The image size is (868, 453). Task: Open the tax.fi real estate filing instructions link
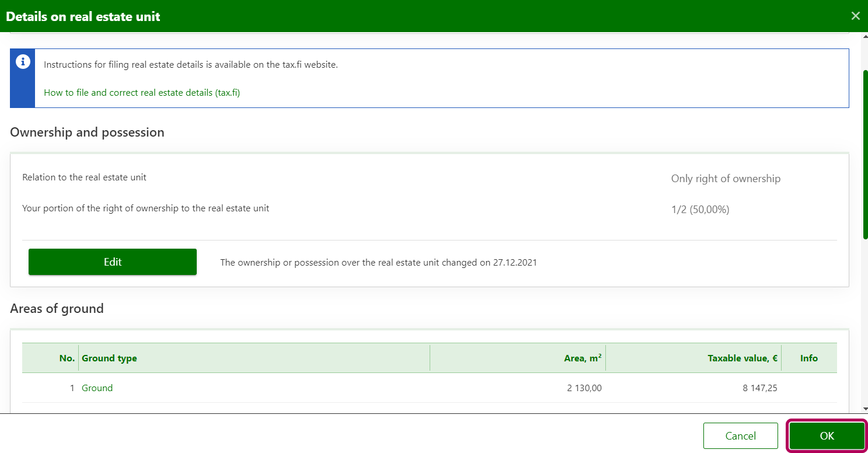click(142, 93)
